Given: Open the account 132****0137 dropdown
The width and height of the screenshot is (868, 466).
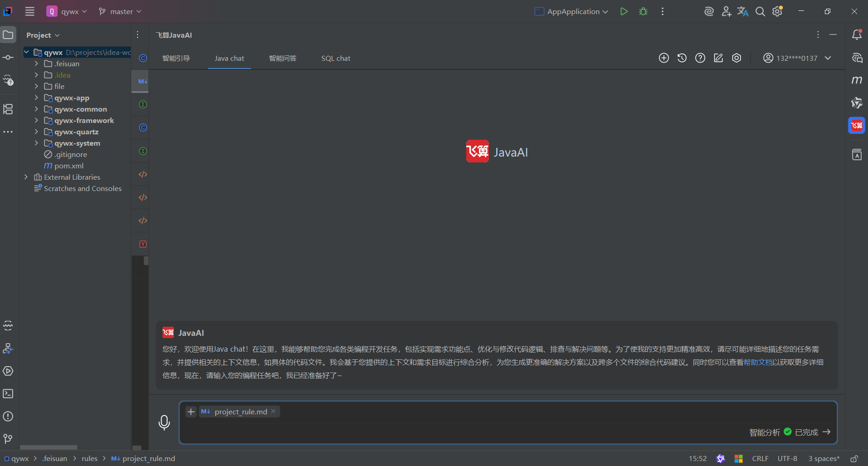Looking at the screenshot, I should pos(797,58).
